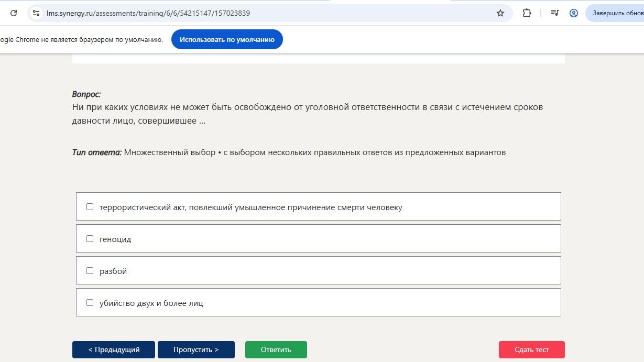Click the геноцид answer text

pos(115,239)
